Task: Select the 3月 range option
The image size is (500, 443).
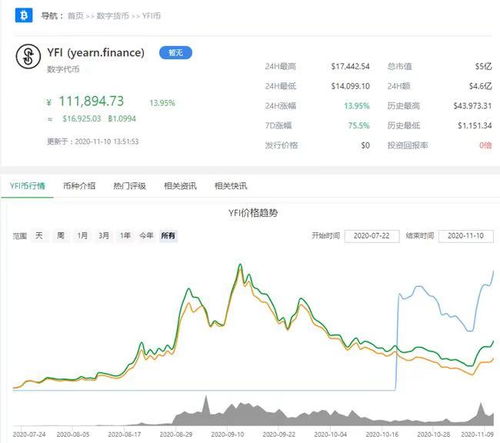Action: pos(104,236)
